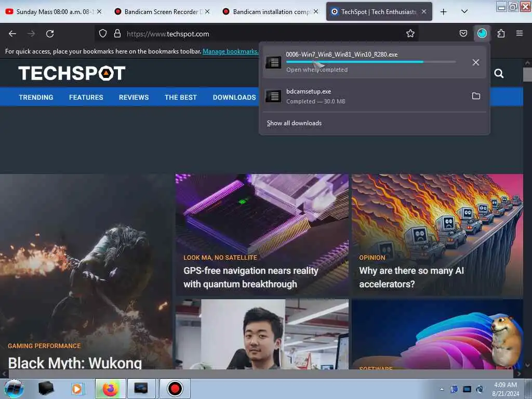Screen dimensions: 532x399
Task: Click the network monitor tray icon
Action: tap(467, 389)
